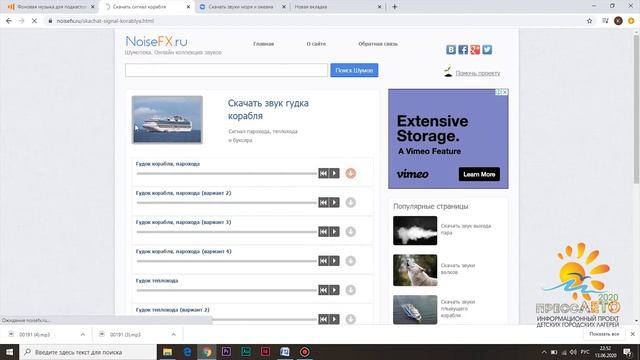Play 'Гудок корабля, парохода (вариант 4)'
640x360 pixels.
(x=334, y=261)
